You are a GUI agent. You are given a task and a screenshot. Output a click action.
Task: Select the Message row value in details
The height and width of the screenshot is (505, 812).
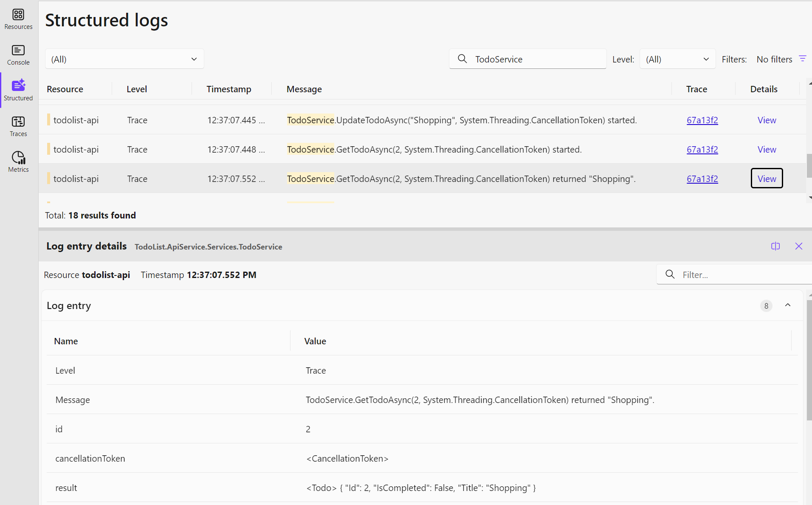click(x=480, y=400)
